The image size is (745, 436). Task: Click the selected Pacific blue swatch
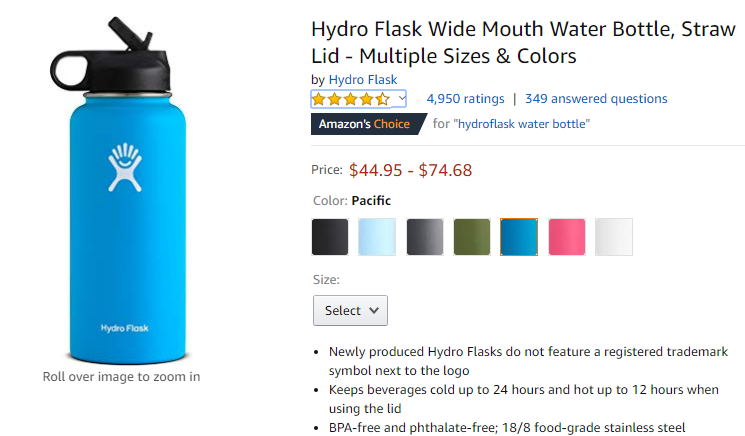point(519,237)
